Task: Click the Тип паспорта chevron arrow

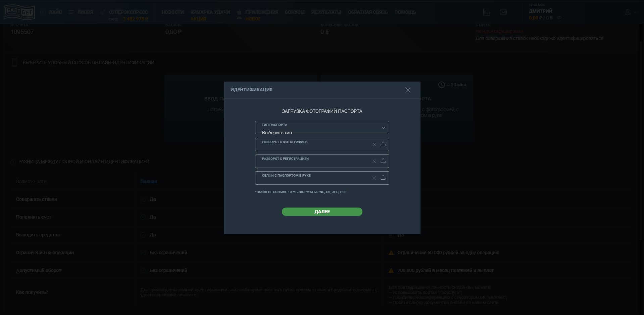Action: tap(383, 128)
